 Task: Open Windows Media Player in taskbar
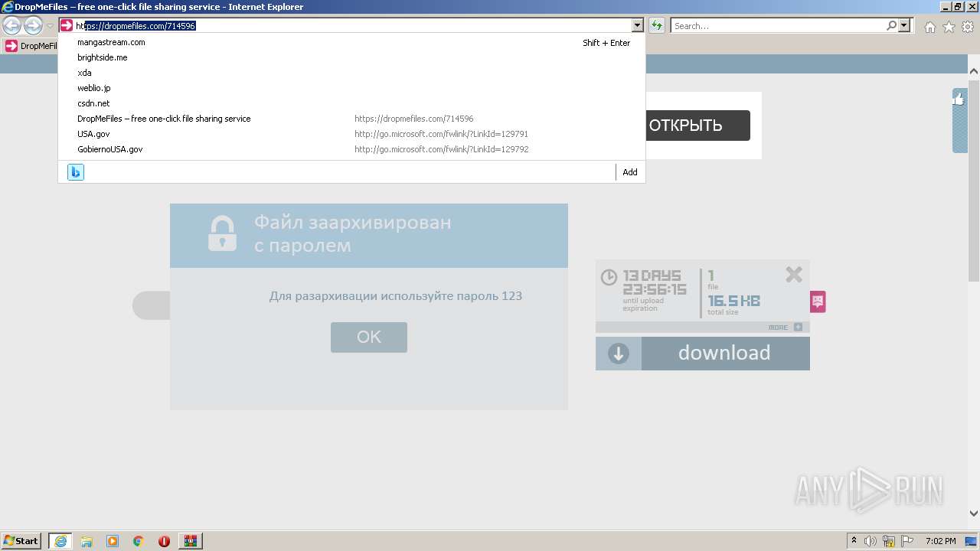(113, 541)
